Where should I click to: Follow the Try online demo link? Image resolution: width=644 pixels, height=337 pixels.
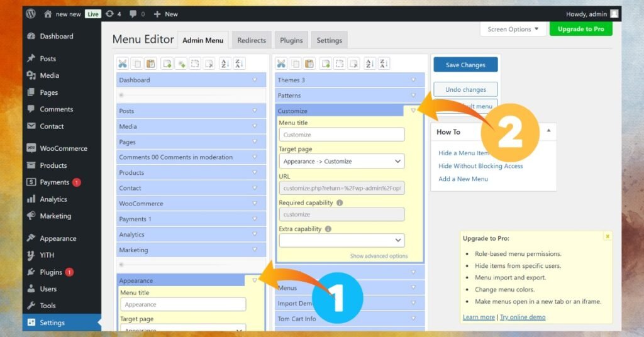pos(523,317)
